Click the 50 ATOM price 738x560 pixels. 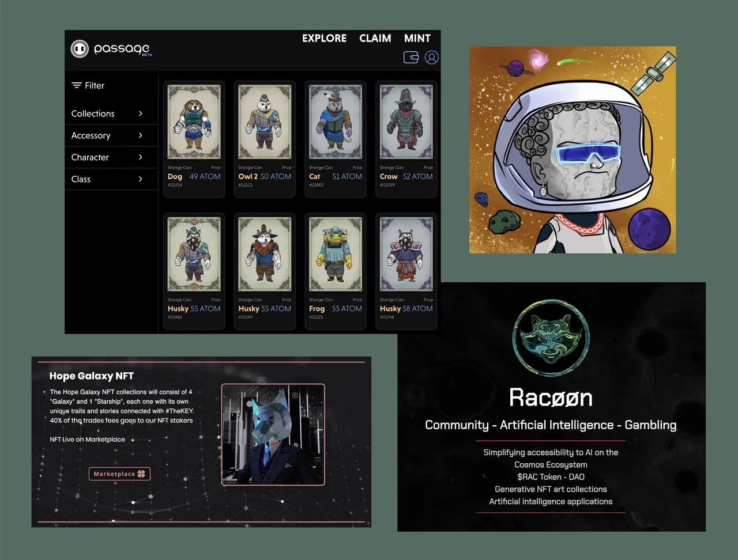coord(276,176)
